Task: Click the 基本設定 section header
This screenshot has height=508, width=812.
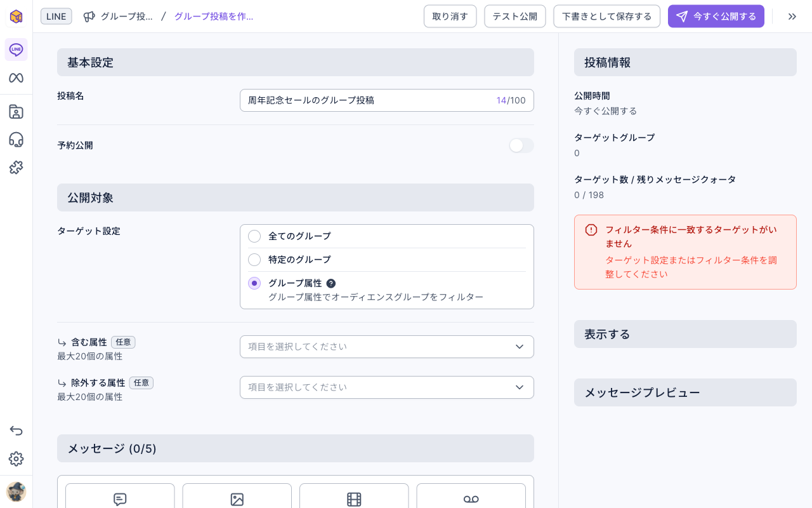Action: coord(296,62)
